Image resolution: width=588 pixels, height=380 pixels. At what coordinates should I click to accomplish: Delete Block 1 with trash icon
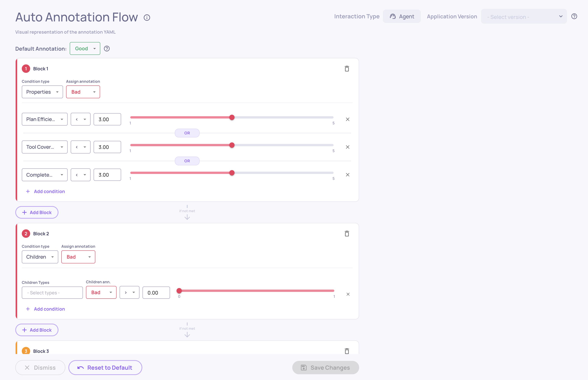tap(347, 69)
